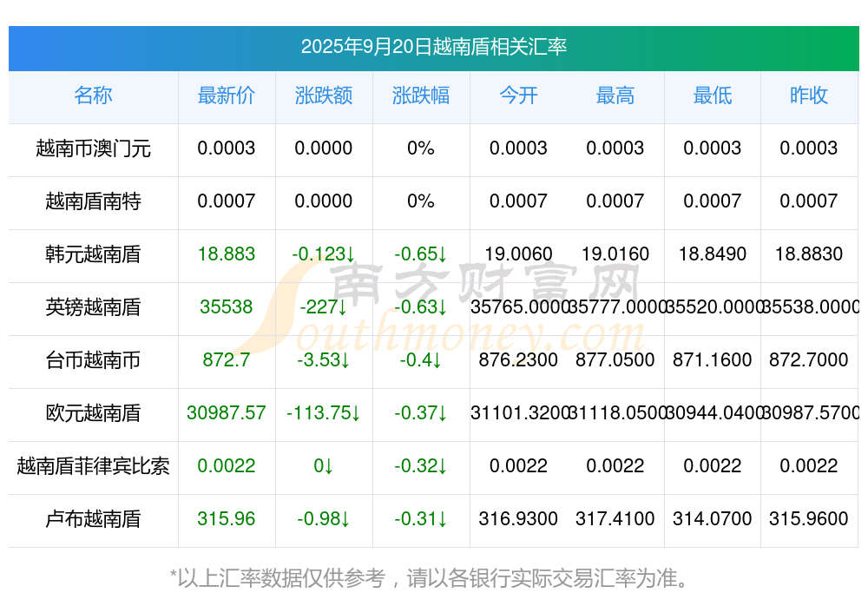Open the 韩元越南盾 row name
Screen dimensions: 868x606
coord(93,254)
